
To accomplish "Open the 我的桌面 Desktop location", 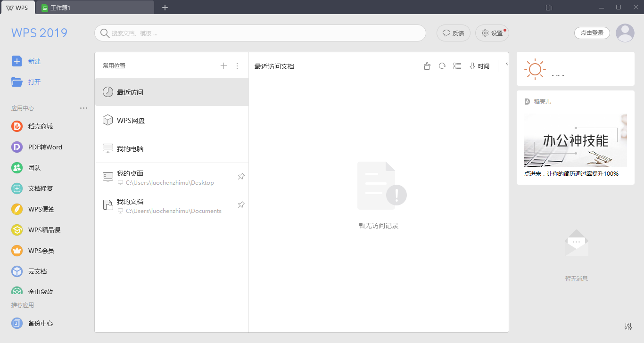I will [x=172, y=178].
